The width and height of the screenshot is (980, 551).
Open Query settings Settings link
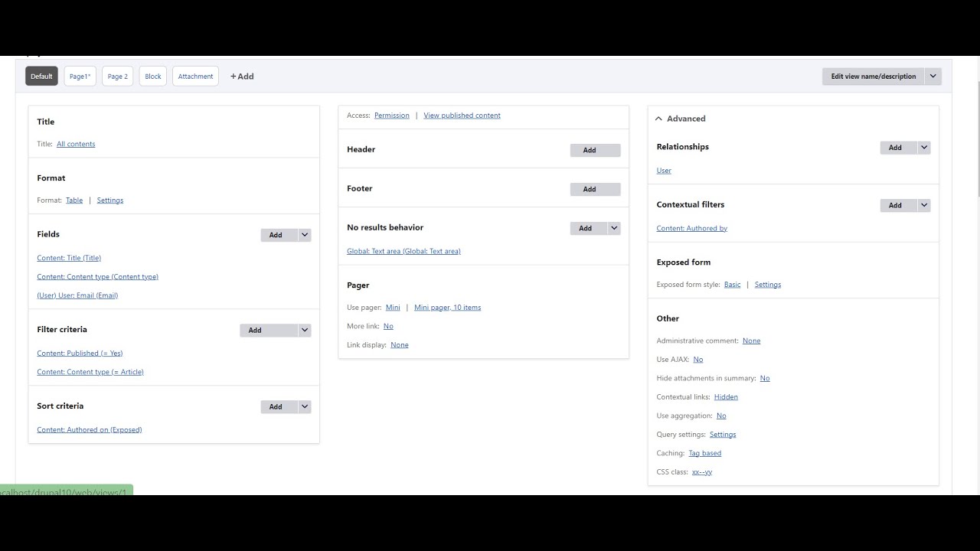point(723,435)
